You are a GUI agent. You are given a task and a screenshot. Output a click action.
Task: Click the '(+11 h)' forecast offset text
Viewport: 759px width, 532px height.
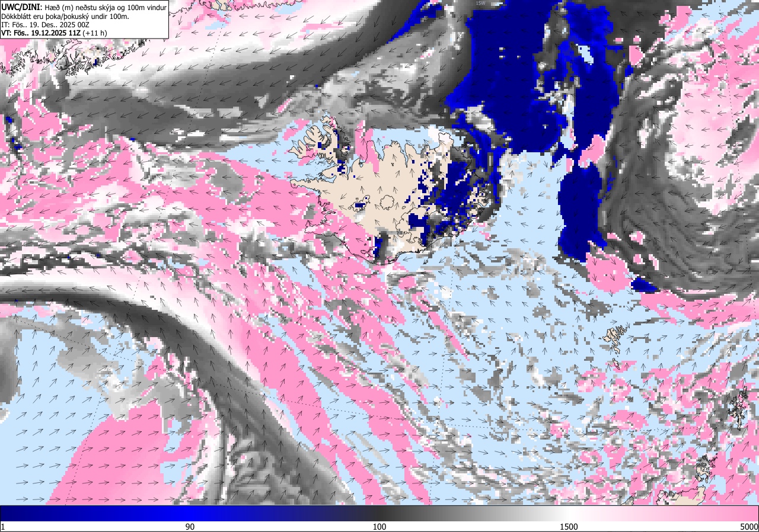pyautogui.click(x=95, y=34)
